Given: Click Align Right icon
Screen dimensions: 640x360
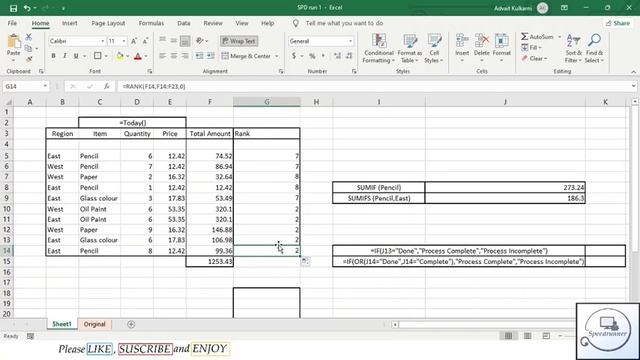Looking at the screenshot, I should click(x=185, y=56).
